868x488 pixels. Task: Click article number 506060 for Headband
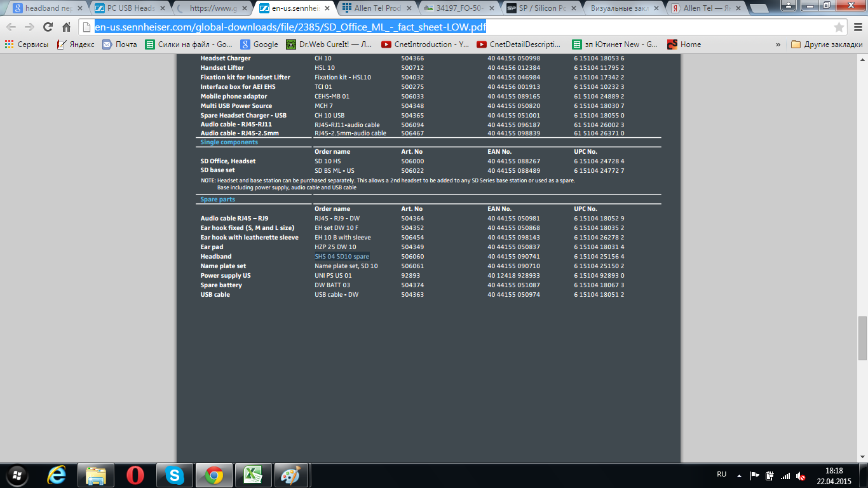(x=412, y=257)
